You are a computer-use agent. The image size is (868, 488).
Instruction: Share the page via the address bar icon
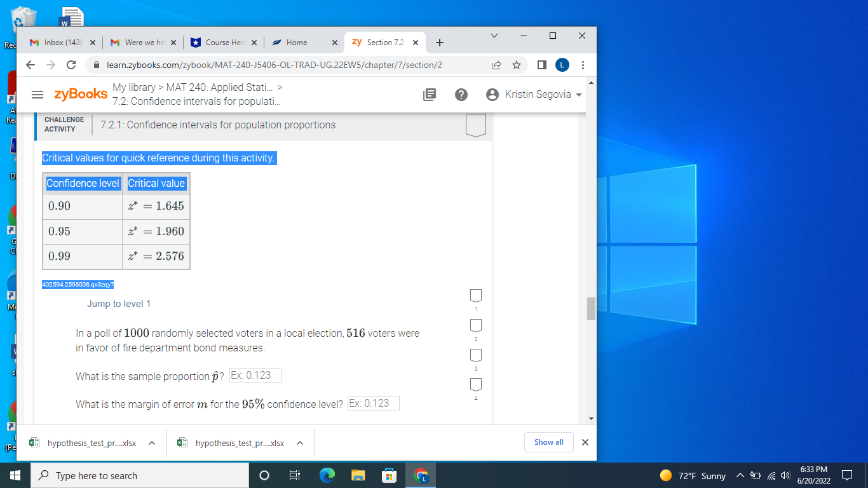click(x=496, y=65)
